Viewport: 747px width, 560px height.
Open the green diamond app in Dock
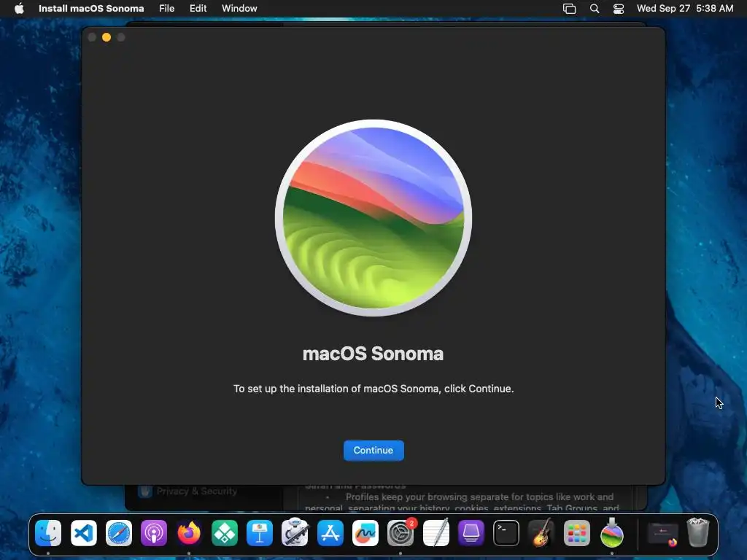point(225,533)
